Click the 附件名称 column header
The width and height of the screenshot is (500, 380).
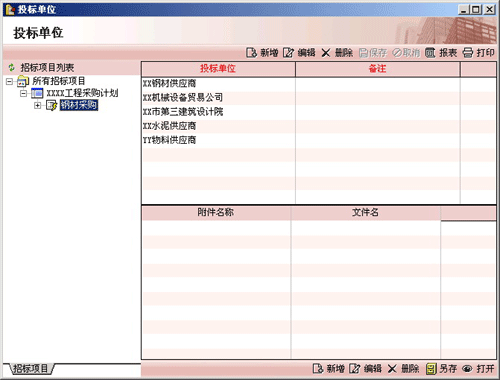pos(216,213)
